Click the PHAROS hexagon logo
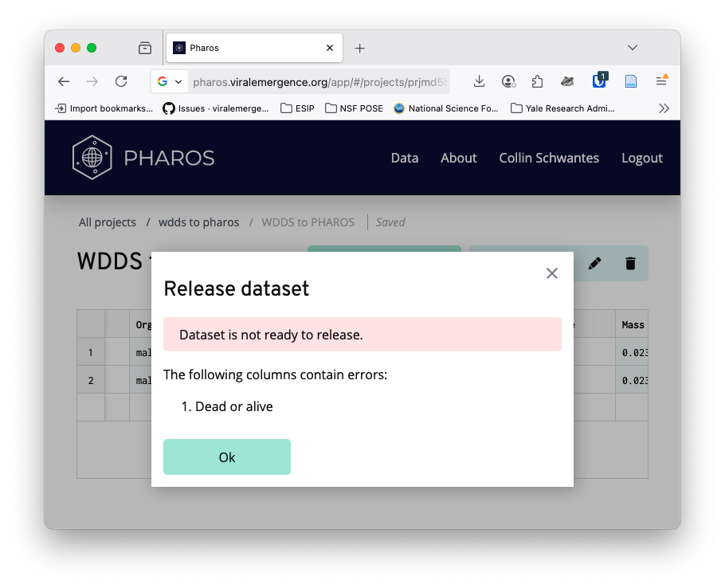725x588 pixels. [x=93, y=157]
